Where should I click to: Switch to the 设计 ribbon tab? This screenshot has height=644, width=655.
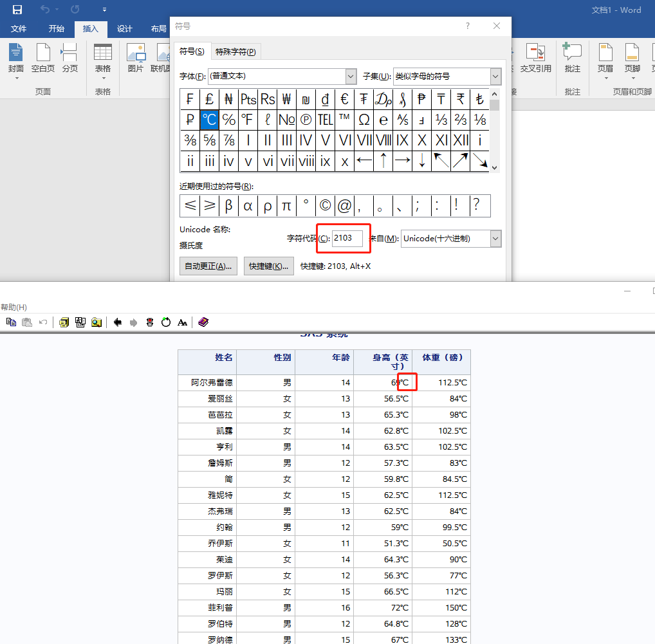point(125,28)
